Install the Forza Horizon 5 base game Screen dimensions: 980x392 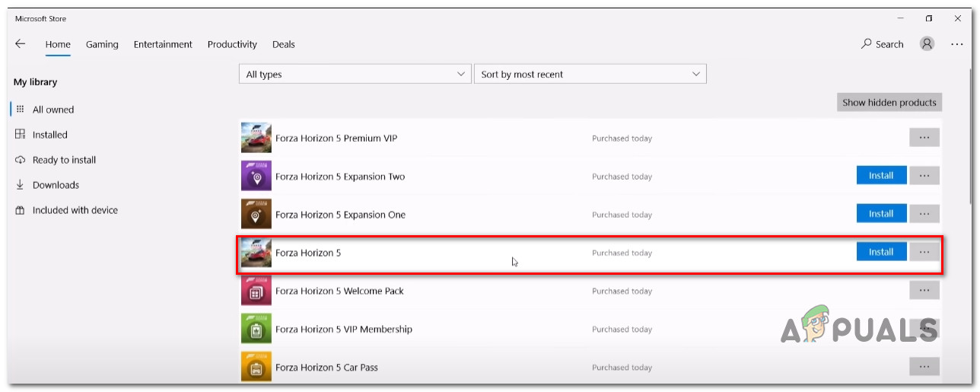point(881,252)
